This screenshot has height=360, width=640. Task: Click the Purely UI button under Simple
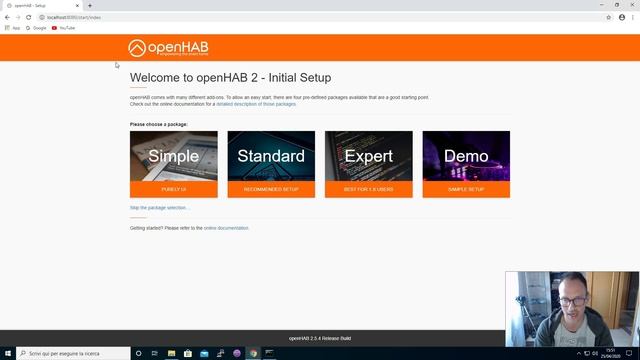click(x=173, y=189)
